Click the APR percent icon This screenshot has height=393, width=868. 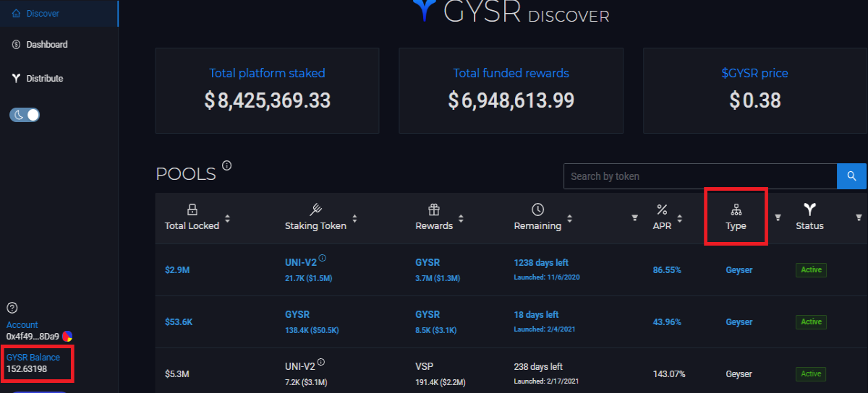click(662, 210)
